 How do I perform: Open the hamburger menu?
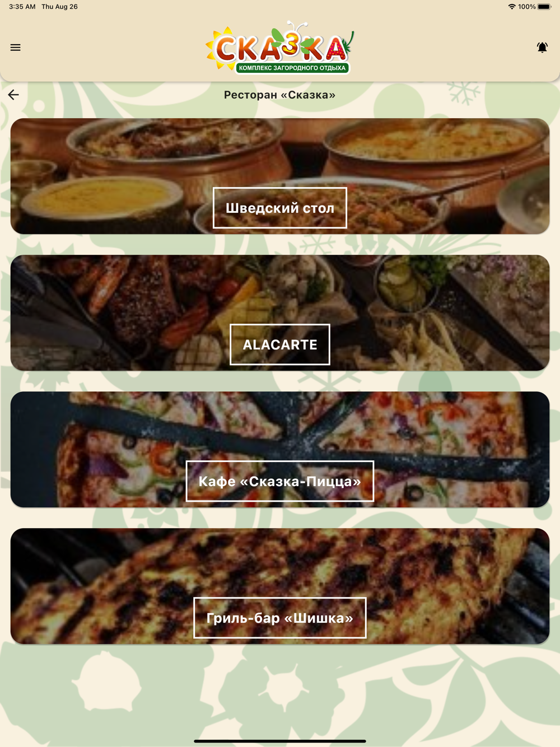pyautogui.click(x=15, y=48)
